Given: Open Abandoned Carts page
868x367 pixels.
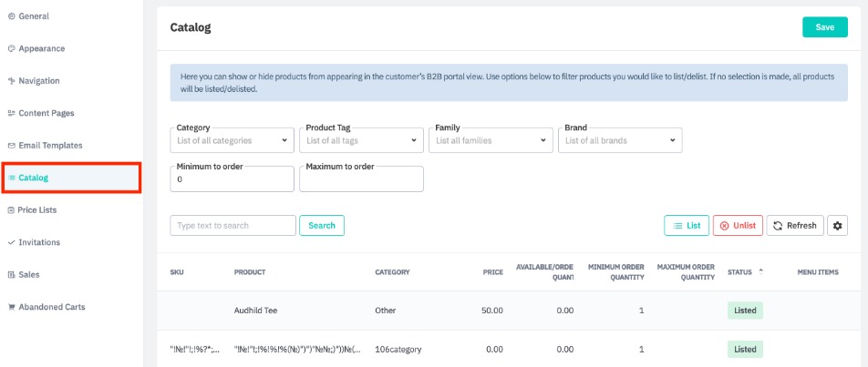Looking at the screenshot, I should coord(51,307).
